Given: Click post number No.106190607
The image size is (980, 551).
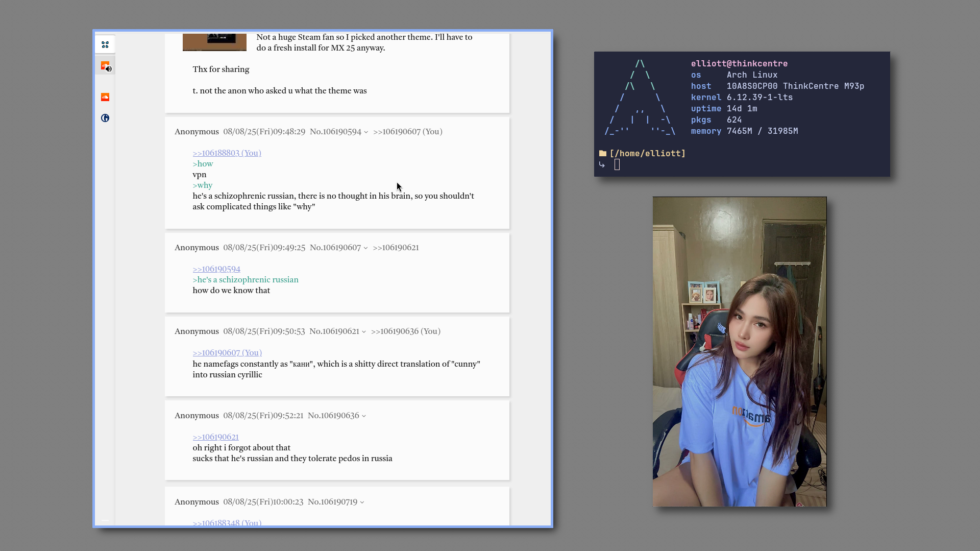Looking at the screenshot, I should click(x=335, y=248).
